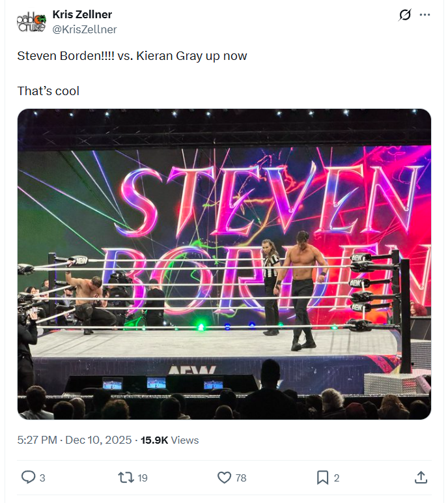This screenshot has width=448, height=503.
Task: Toggle the bookmark icon
Action: [322, 478]
